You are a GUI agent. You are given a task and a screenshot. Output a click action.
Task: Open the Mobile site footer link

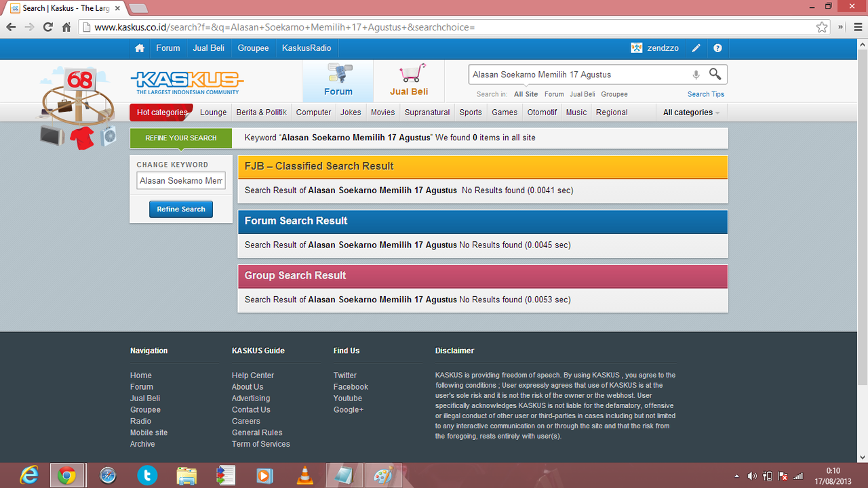(149, 432)
